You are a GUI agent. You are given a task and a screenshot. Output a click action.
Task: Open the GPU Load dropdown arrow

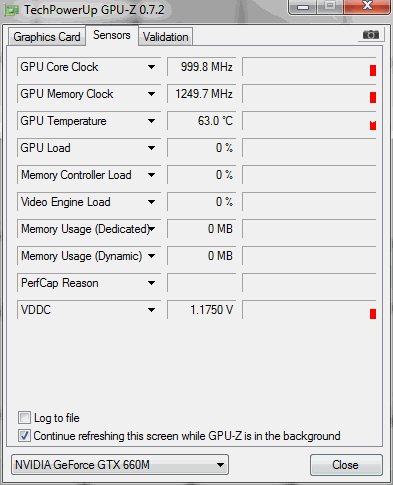pos(151,148)
